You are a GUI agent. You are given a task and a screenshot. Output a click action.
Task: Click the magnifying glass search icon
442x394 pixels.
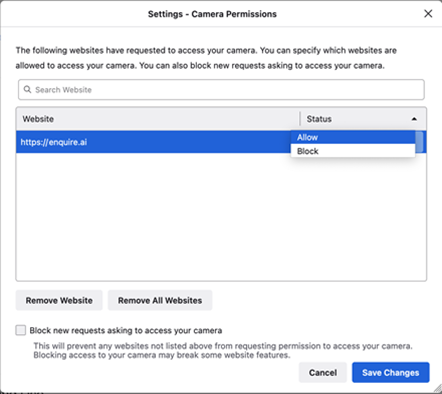27,89
